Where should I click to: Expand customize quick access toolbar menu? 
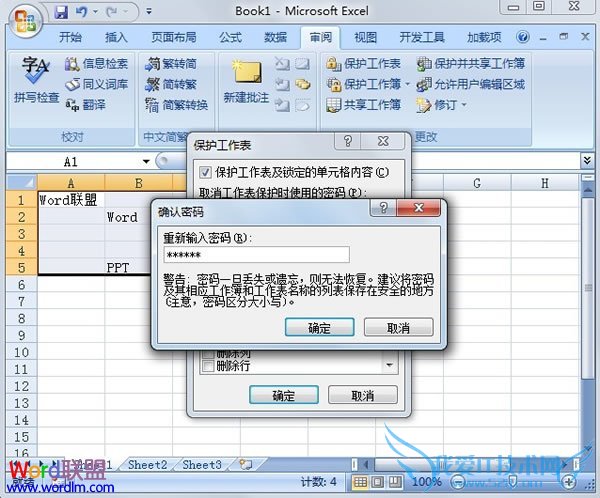click(x=149, y=12)
